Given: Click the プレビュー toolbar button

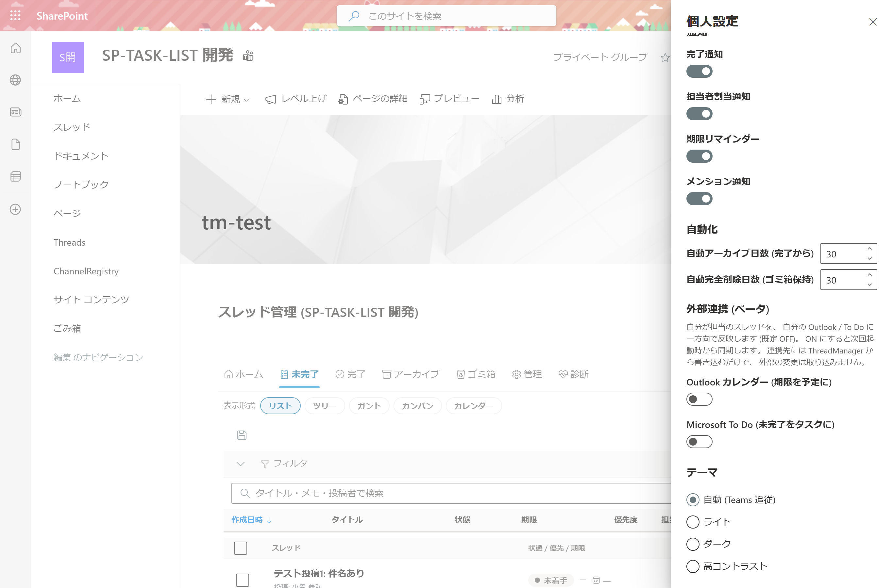Looking at the screenshot, I should click(x=449, y=99).
